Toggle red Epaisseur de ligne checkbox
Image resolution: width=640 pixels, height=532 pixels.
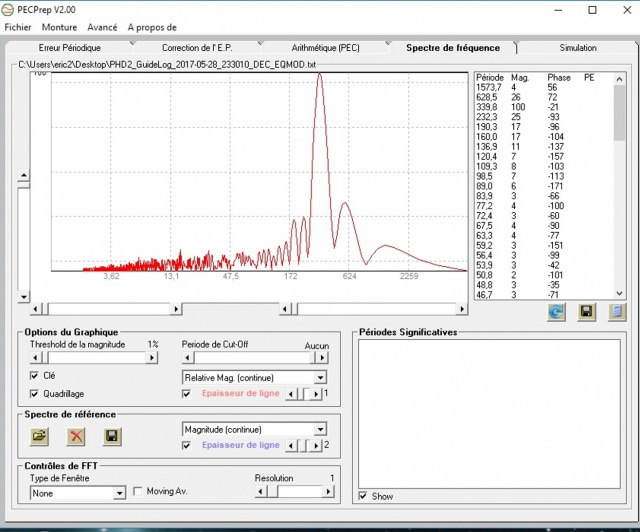pyautogui.click(x=186, y=394)
